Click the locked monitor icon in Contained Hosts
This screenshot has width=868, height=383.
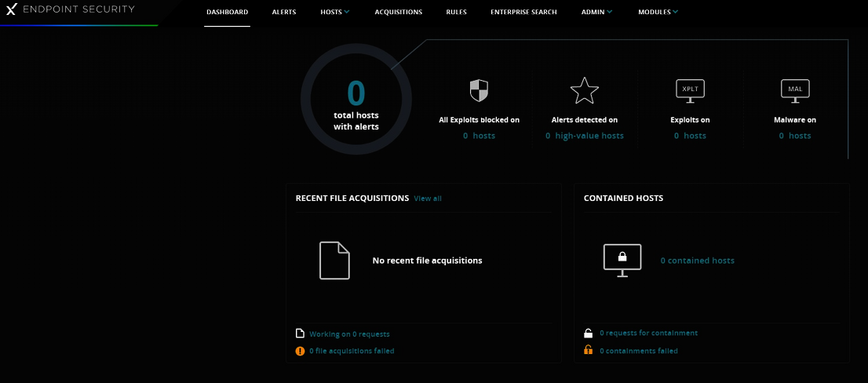pos(622,260)
